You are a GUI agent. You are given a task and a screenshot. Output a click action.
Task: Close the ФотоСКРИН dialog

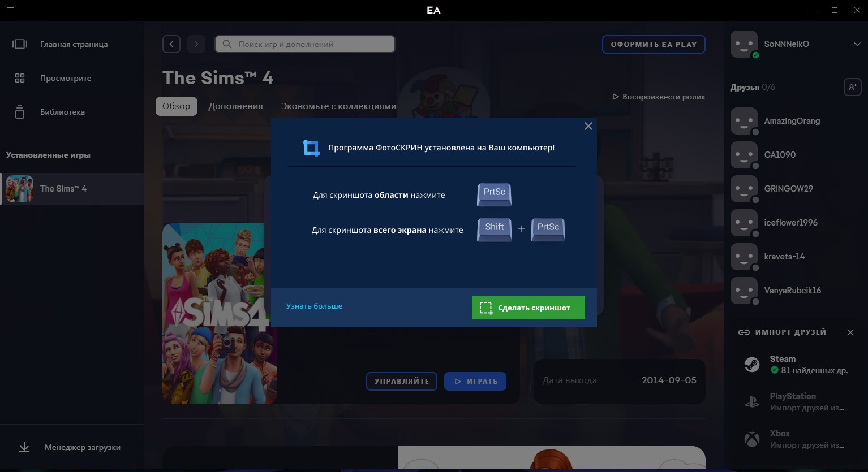pos(588,126)
